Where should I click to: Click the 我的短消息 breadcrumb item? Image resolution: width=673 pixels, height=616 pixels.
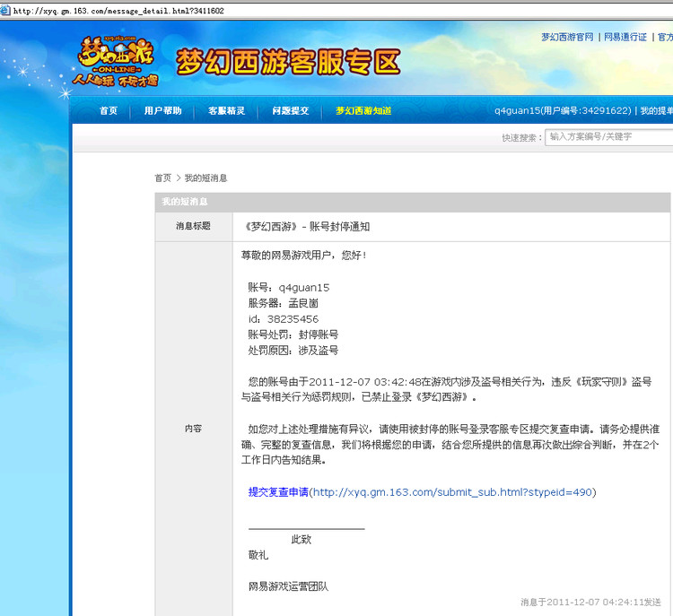pyautogui.click(x=205, y=178)
